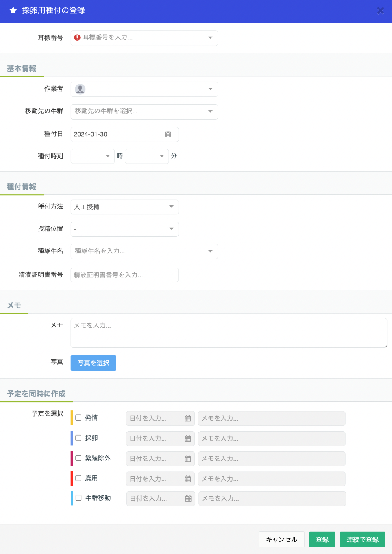Screen dimensions: 392x554
Task: Click the キャンセル button
Action: pyautogui.click(x=281, y=539)
